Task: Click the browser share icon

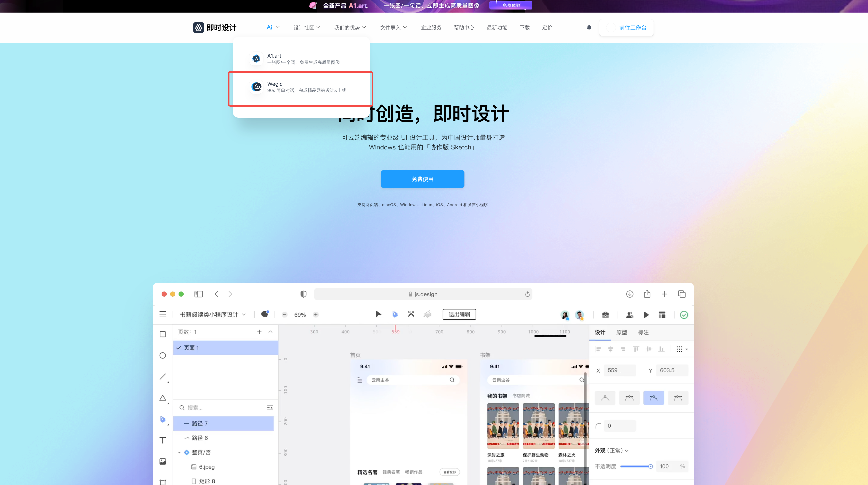Action: point(647,294)
